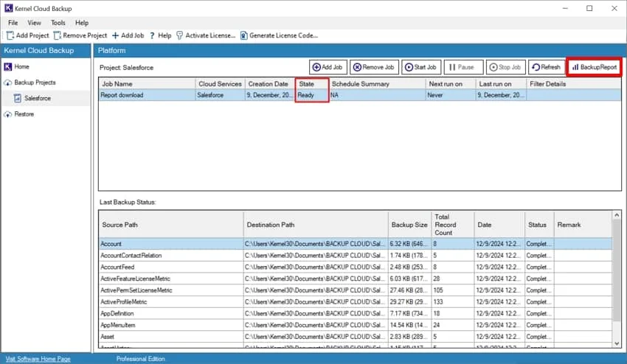The image size is (627, 364).
Task: Select the 'Report download' job row
Action: (360, 95)
